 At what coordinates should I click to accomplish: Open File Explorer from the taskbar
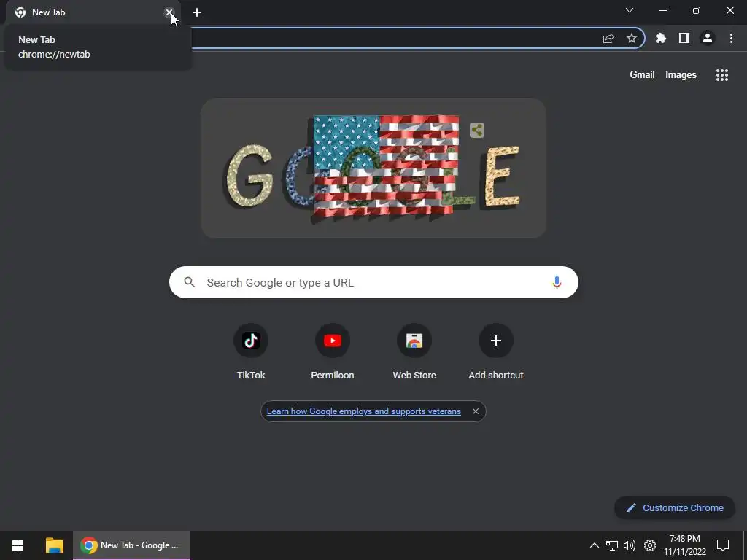(x=54, y=545)
